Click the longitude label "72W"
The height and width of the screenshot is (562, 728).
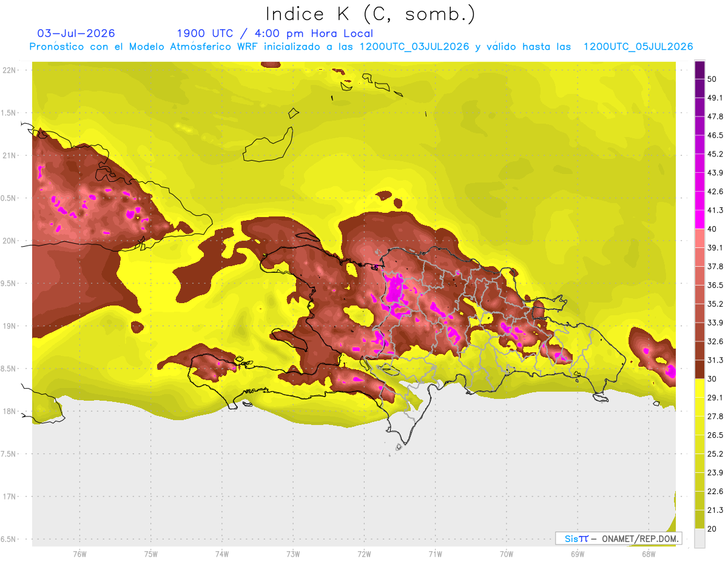click(364, 554)
